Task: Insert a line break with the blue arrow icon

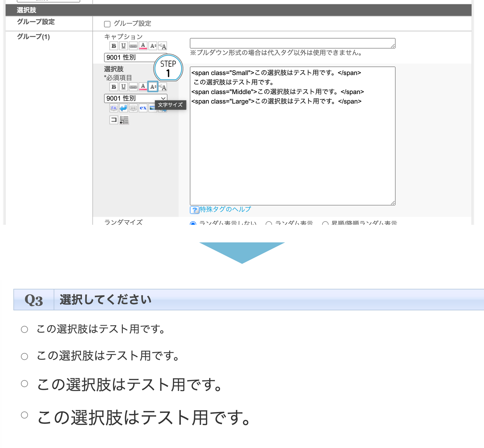Action: (123, 109)
